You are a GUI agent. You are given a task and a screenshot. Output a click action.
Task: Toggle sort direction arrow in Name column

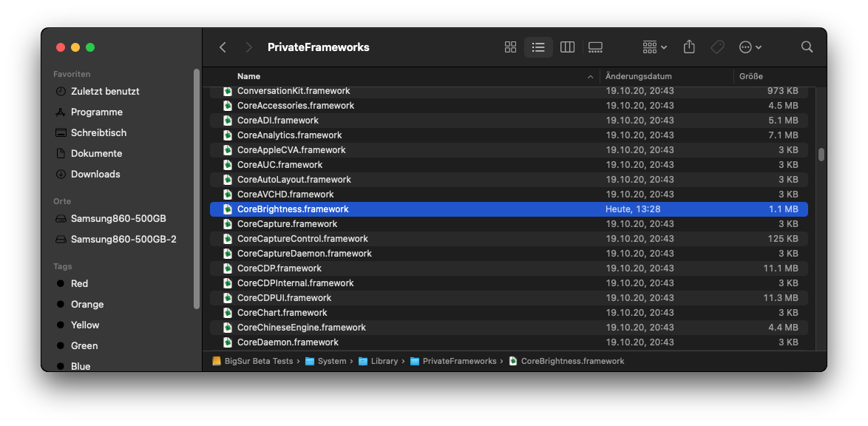tap(590, 77)
